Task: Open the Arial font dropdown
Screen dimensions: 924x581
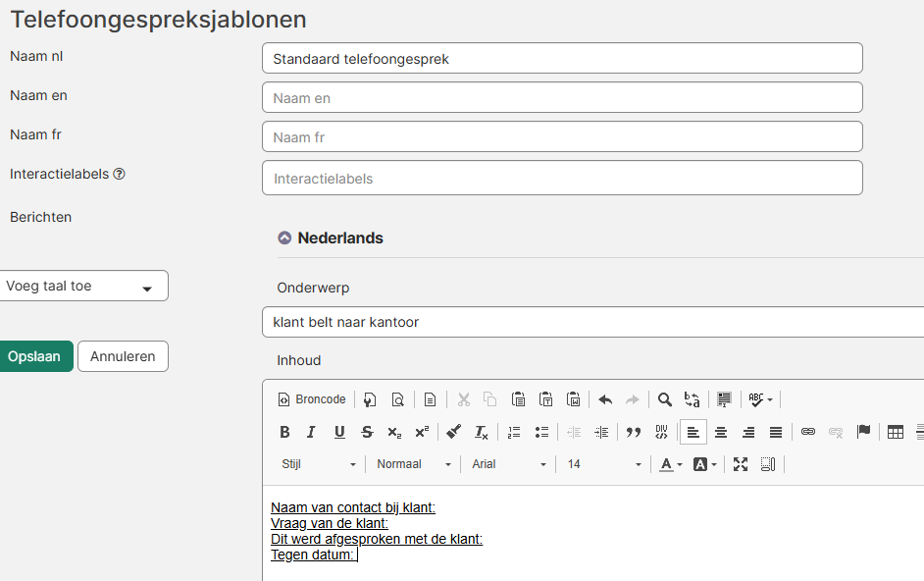Action: [508, 464]
